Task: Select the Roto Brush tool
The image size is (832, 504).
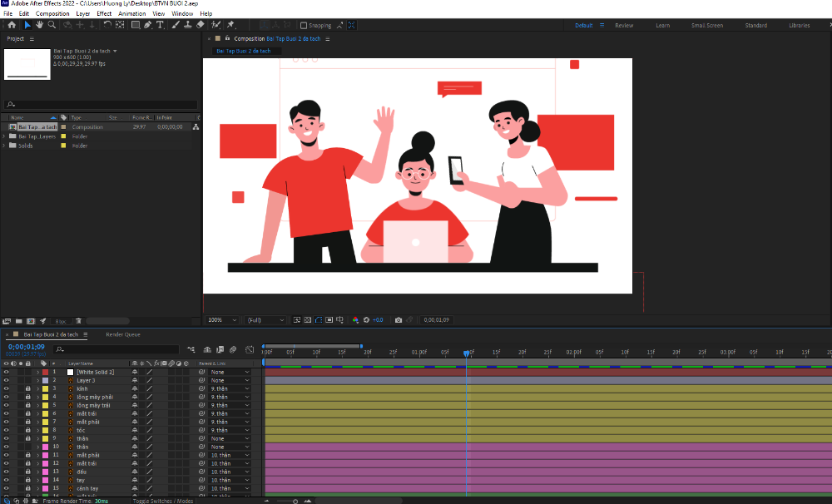Action: pyautogui.click(x=216, y=25)
